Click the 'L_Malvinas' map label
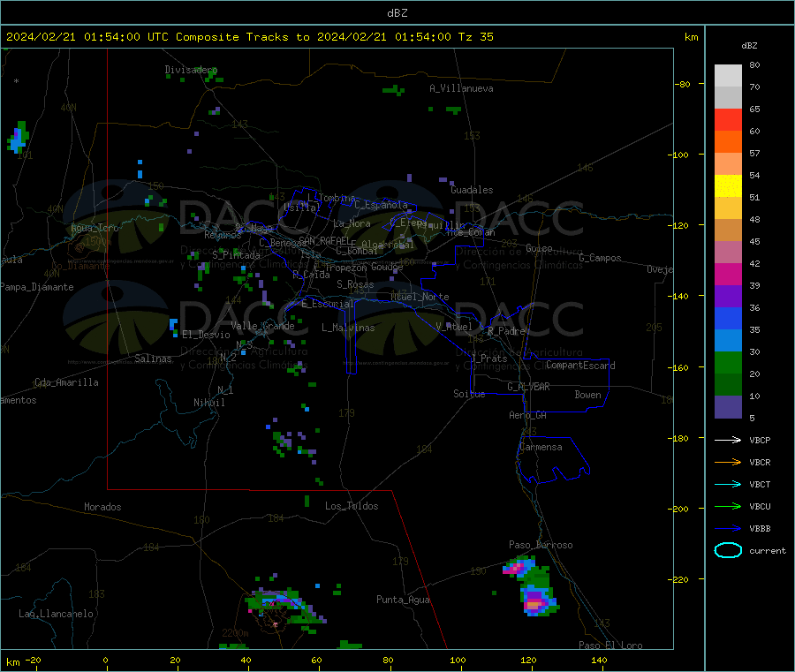Image resolution: width=795 pixels, height=672 pixels. coord(348,328)
